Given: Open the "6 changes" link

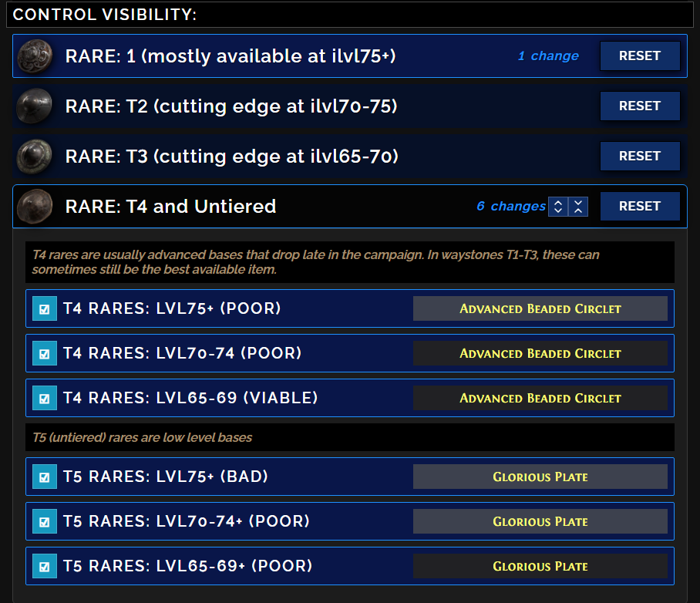Looking at the screenshot, I should pyautogui.click(x=510, y=206).
